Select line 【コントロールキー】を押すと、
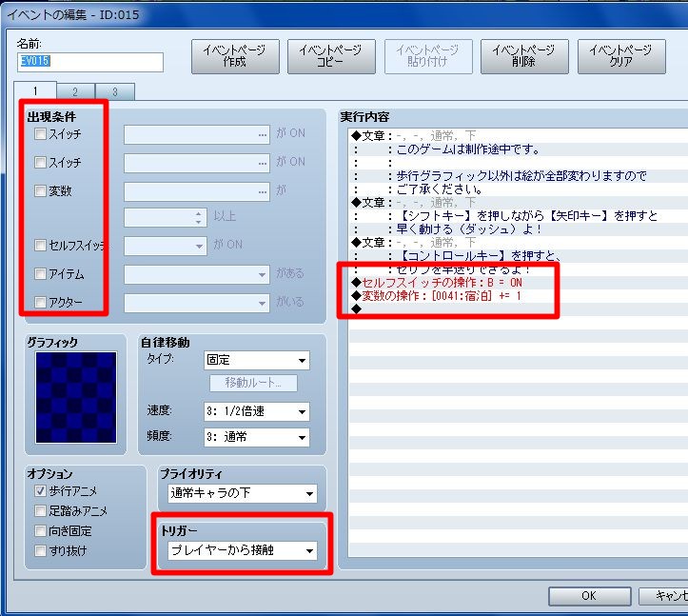 click(x=479, y=256)
